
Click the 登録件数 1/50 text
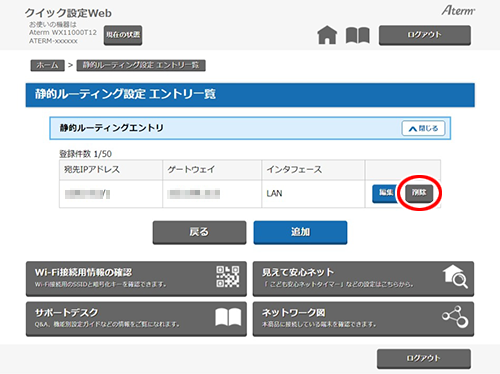[x=85, y=154]
